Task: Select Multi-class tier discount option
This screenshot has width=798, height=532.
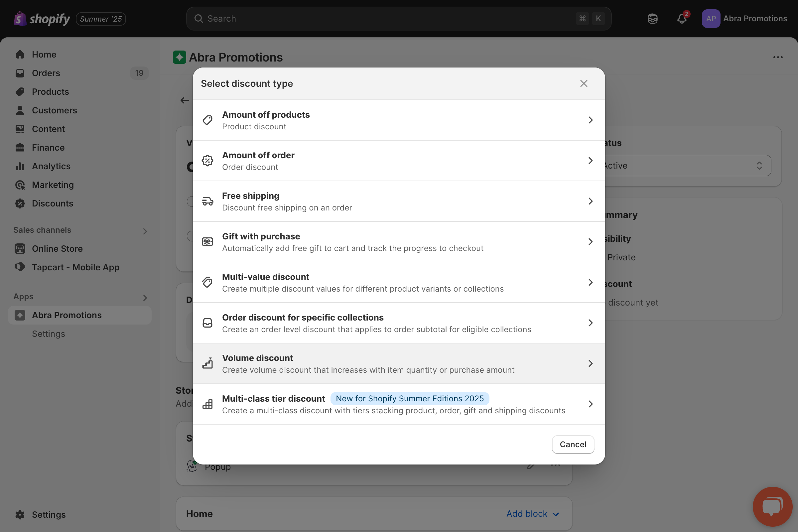Action: [399, 404]
